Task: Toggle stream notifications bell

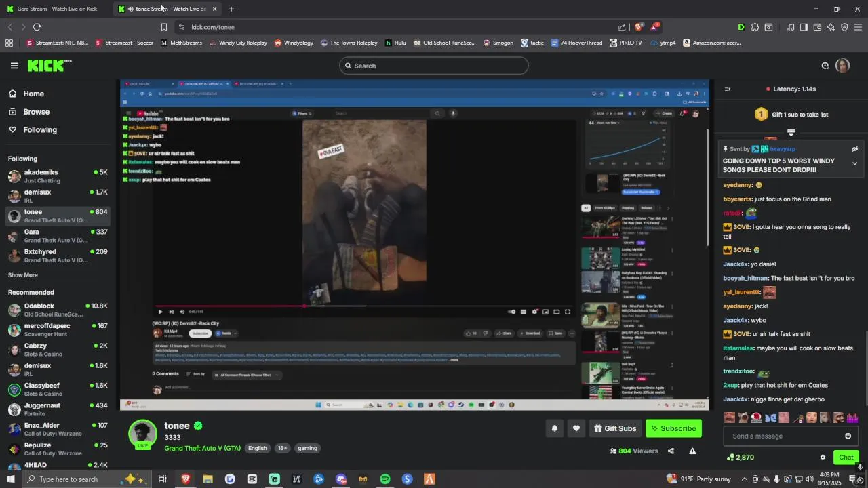Action: [554, 428]
